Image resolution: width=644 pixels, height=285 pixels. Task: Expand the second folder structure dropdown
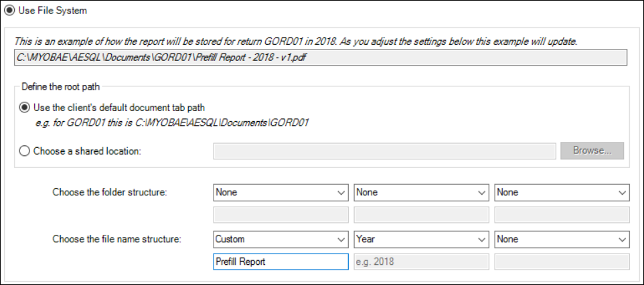pyautogui.click(x=421, y=193)
